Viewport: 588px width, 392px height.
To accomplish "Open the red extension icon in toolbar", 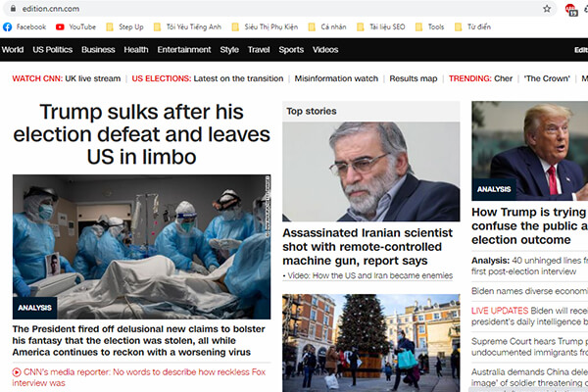I will (x=570, y=9).
